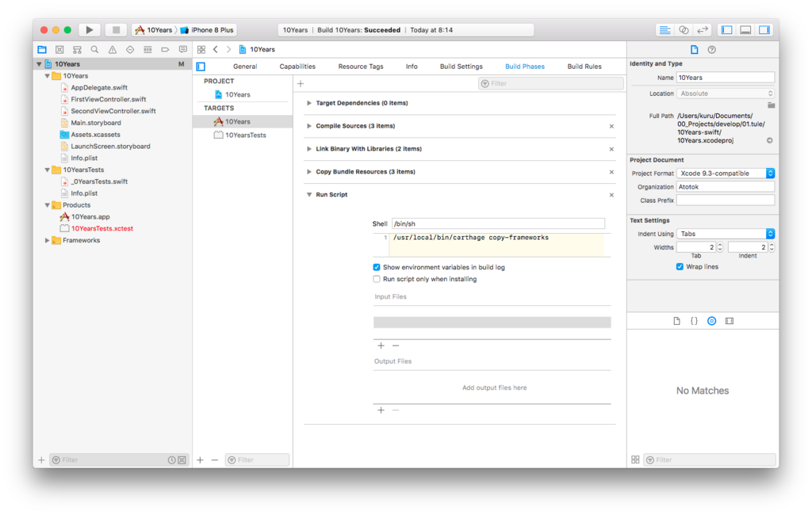812x515 pixels.
Task: Open the Debug navigator
Action: [147, 50]
